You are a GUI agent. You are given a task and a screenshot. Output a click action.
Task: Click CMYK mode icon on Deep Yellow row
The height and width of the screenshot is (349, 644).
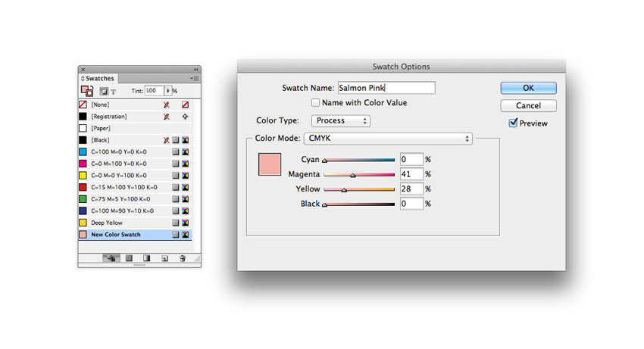click(185, 223)
